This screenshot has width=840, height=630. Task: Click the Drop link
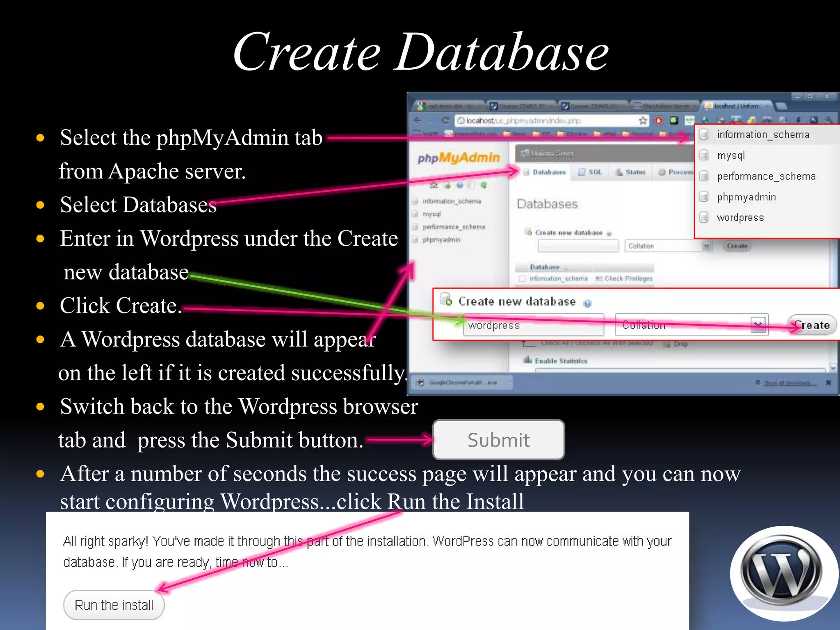(680, 344)
